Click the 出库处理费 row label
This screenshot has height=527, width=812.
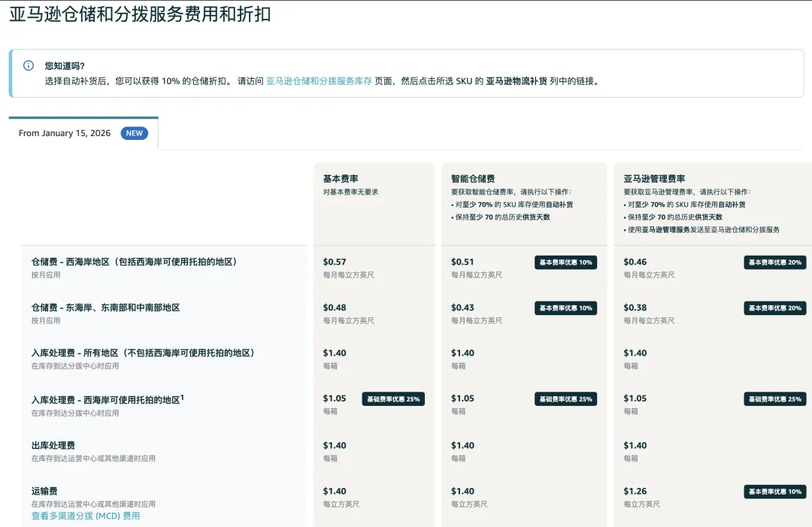(x=53, y=446)
